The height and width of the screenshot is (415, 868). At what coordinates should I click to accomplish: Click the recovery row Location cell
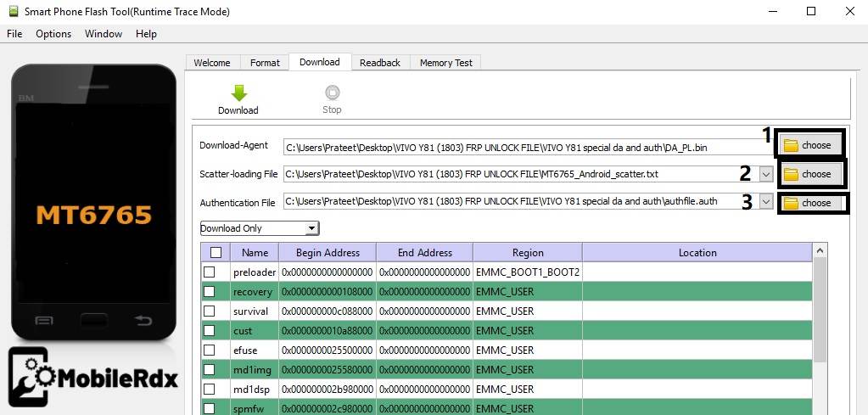click(x=697, y=292)
